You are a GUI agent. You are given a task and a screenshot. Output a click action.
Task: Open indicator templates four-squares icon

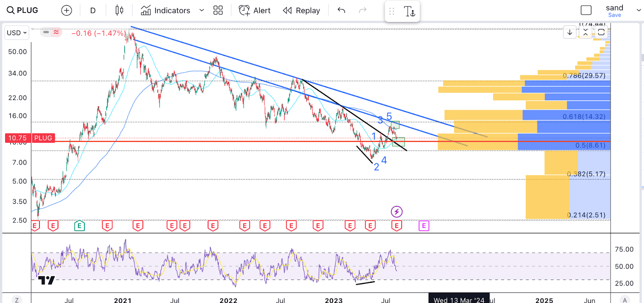pyautogui.click(x=218, y=10)
